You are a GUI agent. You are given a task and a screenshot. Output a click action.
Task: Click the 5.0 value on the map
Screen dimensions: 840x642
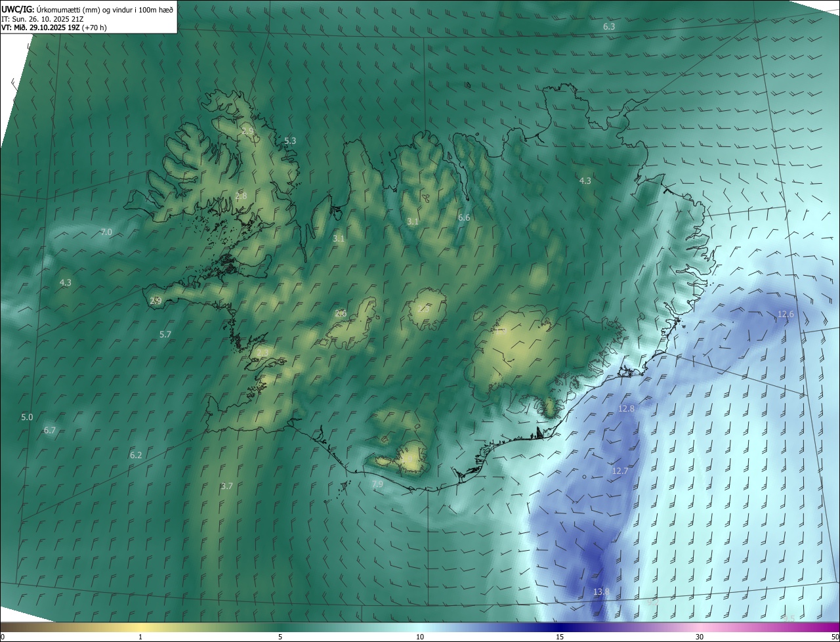coord(27,417)
